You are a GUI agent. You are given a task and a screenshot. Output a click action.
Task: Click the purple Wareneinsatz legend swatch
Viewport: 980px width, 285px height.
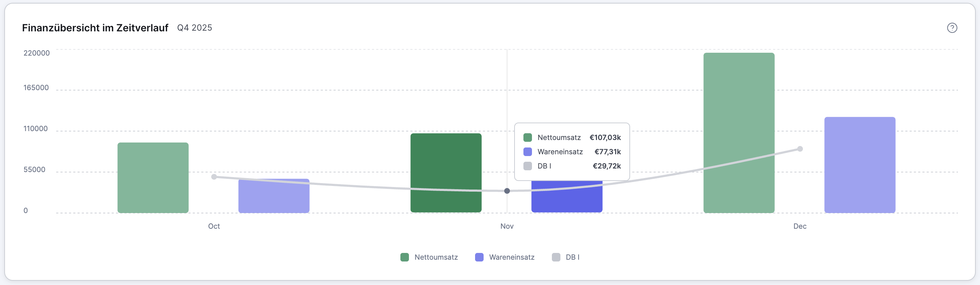point(479,257)
